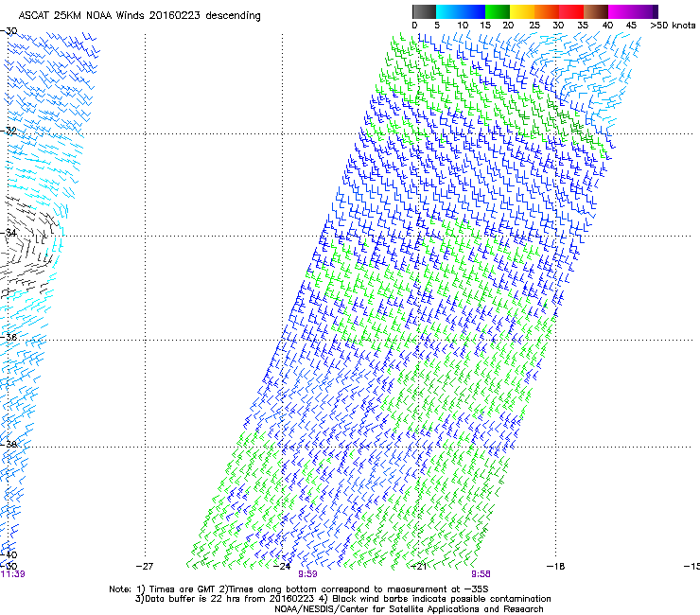Click the note 'Times are GMT'
700x615 pixels.
[183, 589]
